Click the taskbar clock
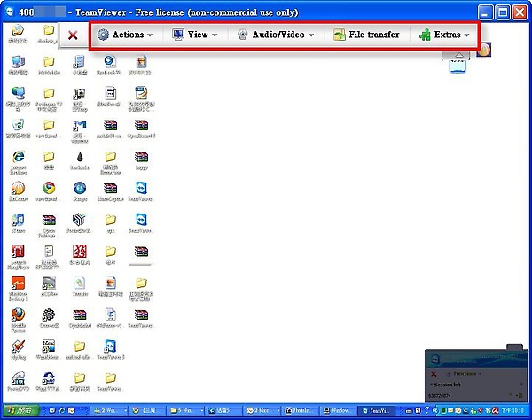 click(512, 410)
